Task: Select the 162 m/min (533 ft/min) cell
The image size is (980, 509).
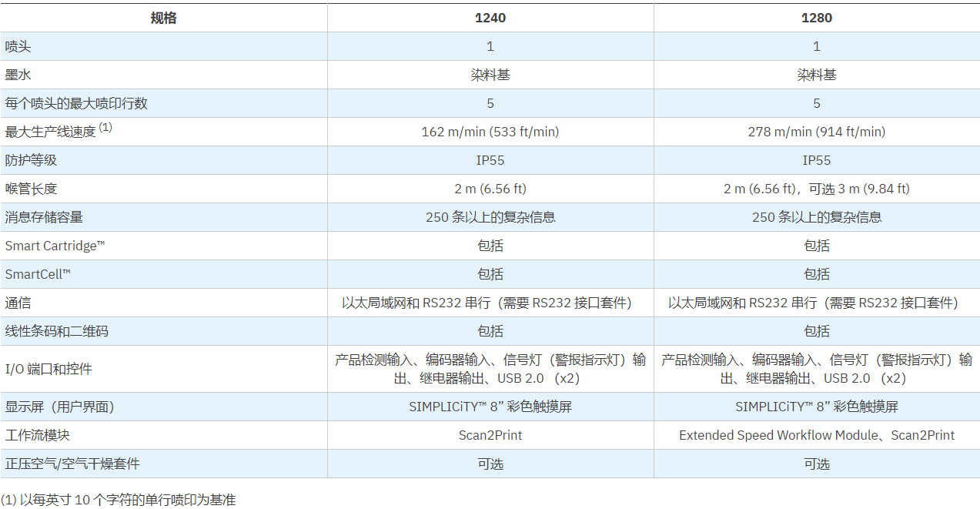Action: pos(490,132)
